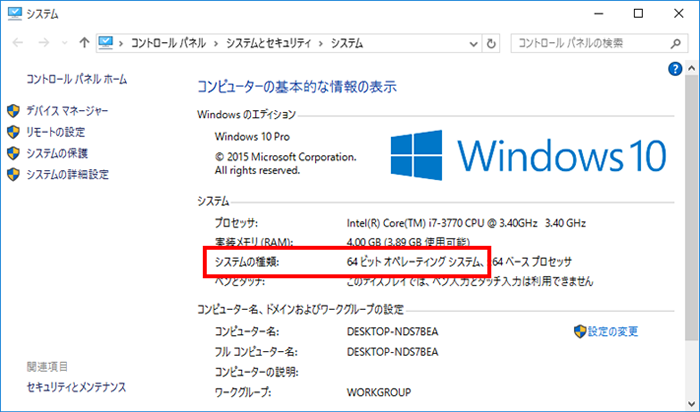Click the heading コンピューターの基本的な情報の表示
The image size is (700, 412).
297,86
